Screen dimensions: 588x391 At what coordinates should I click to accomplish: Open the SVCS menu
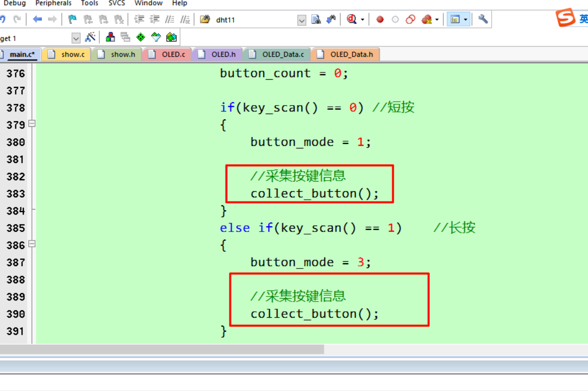tap(117, 3)
